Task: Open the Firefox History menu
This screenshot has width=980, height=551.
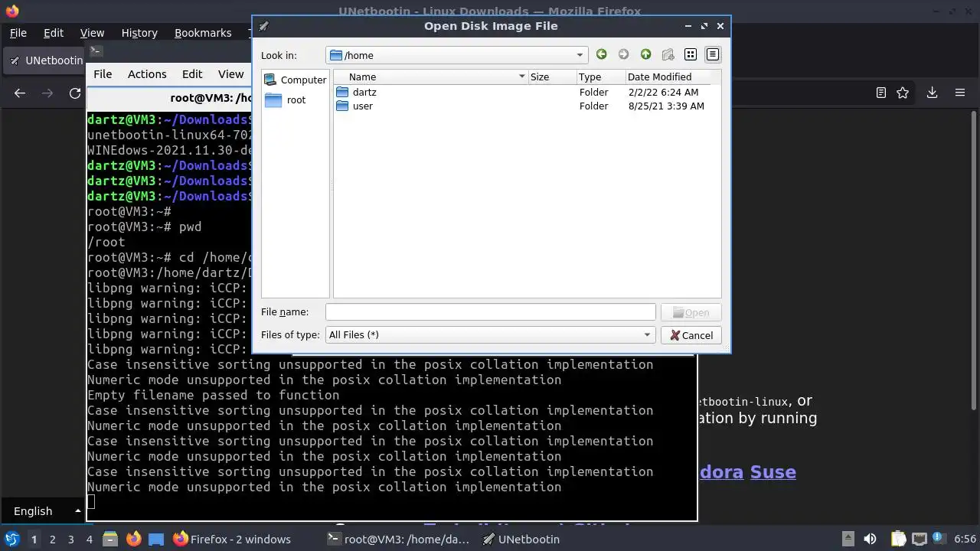Action: (139, 33)
